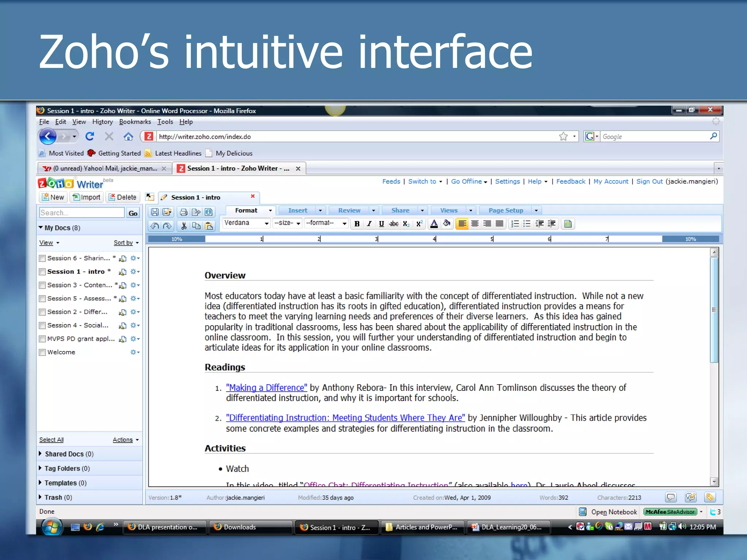
Task: Open the Share toolbar tab
Action: 400,210
